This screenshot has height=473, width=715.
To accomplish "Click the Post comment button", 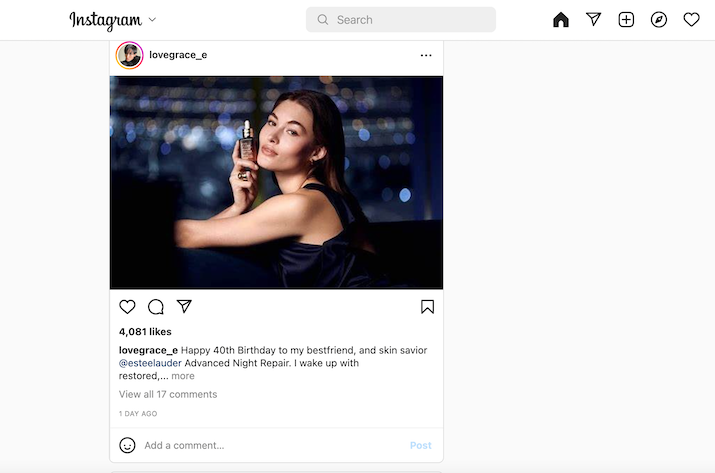I will tap(420, 445).
